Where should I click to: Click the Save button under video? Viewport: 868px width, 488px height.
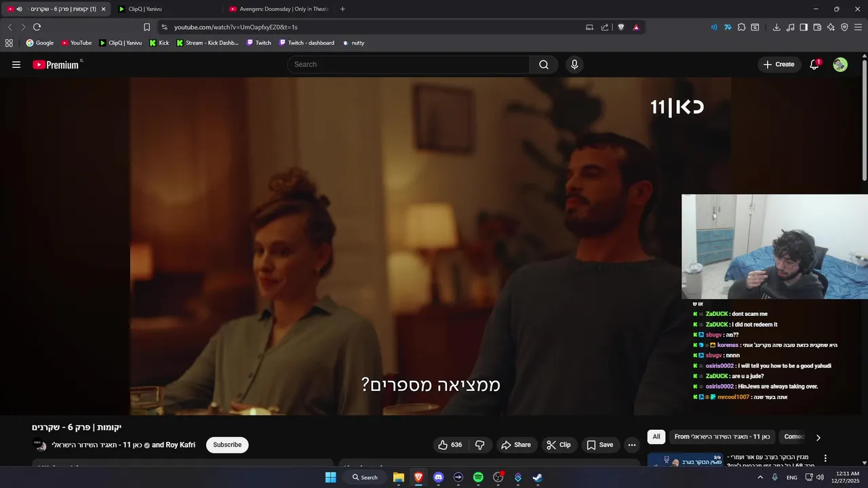click(599, 445)
